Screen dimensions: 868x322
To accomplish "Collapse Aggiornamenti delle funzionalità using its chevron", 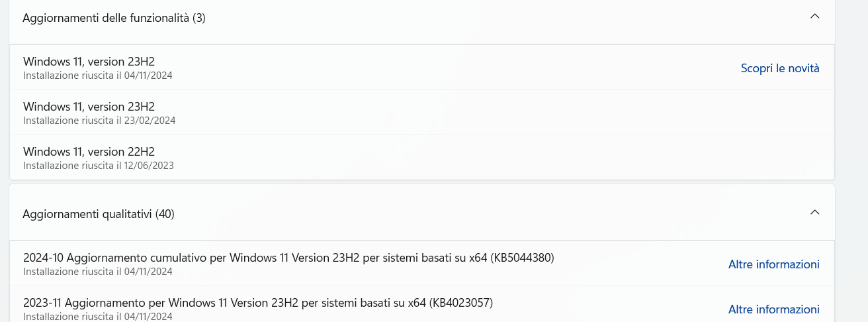I will (815, 17).
